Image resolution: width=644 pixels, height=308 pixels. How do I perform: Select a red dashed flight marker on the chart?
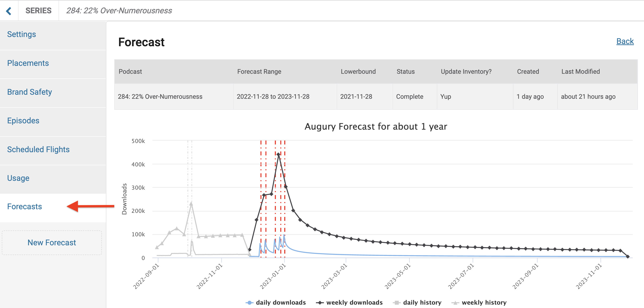(261, 200)
